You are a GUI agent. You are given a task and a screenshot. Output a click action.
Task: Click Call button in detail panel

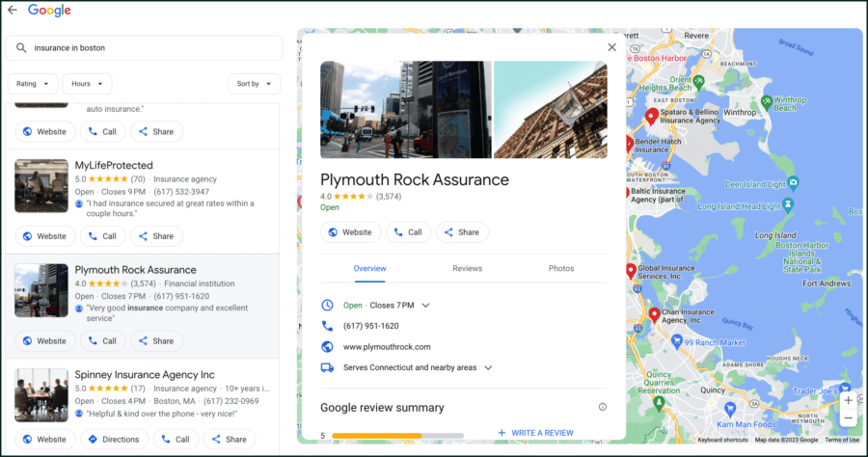coord(409,232)
